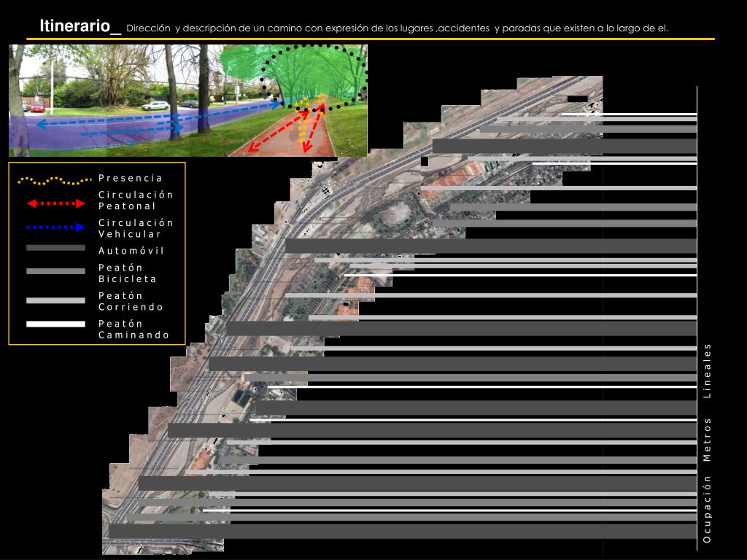Click the subtitle starting 'Dirección y descripción'
The image size is (747, 560).
398,28
